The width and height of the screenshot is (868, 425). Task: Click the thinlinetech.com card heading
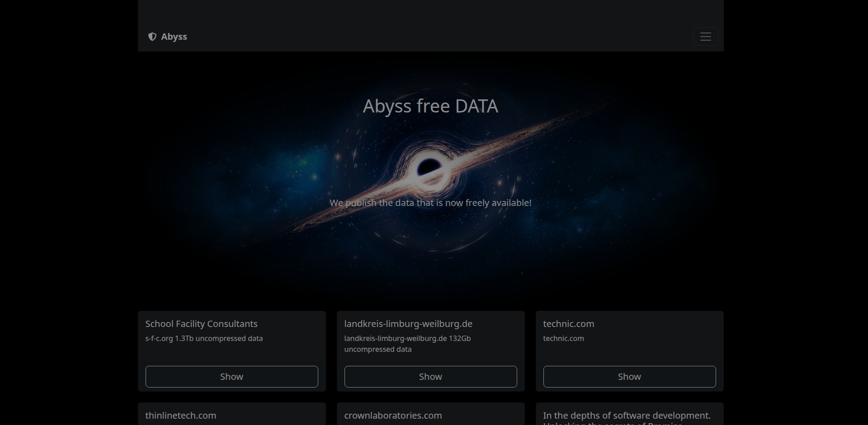pos(181,416)
